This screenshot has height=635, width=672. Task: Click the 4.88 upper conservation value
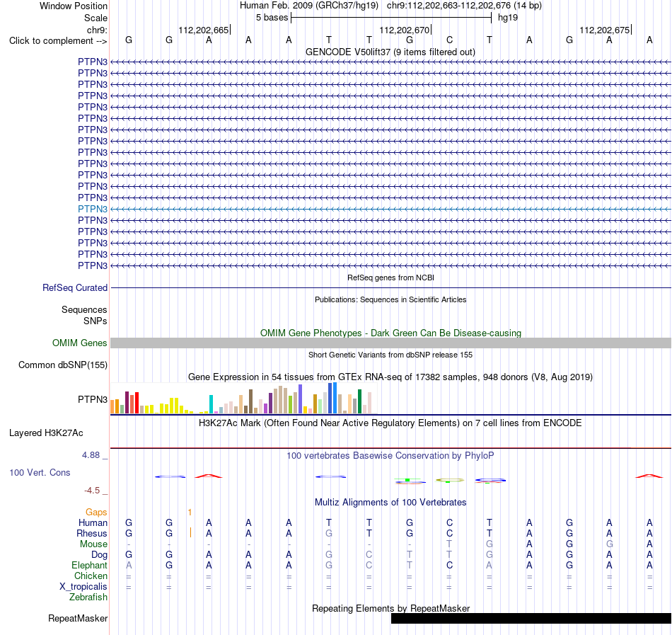click(91, 455)
